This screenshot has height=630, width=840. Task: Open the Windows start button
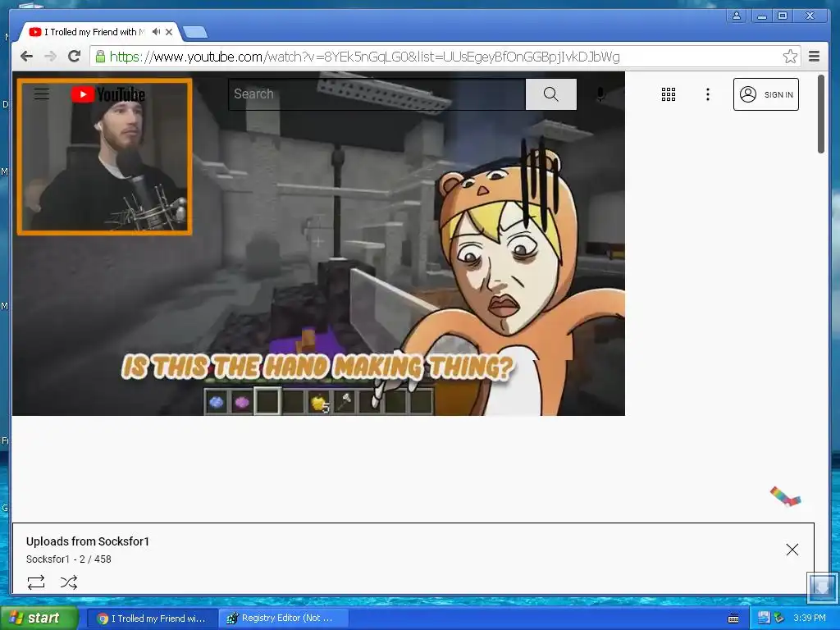pos(39,619)
